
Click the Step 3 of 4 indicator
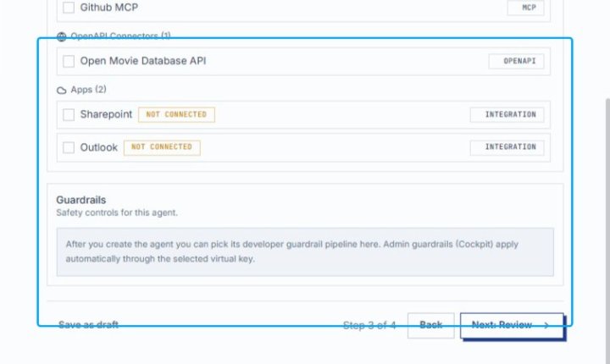369,325
